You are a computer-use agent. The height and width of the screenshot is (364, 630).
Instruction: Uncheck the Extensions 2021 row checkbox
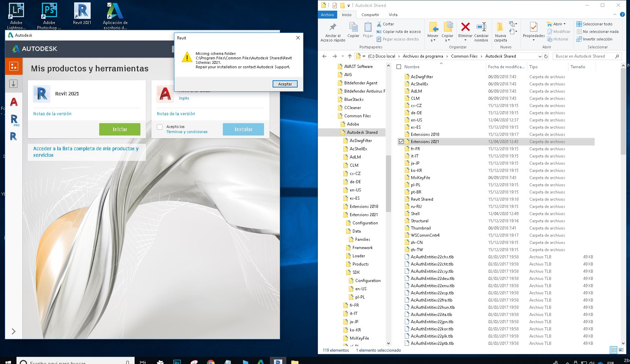click(x=401, y=141)
